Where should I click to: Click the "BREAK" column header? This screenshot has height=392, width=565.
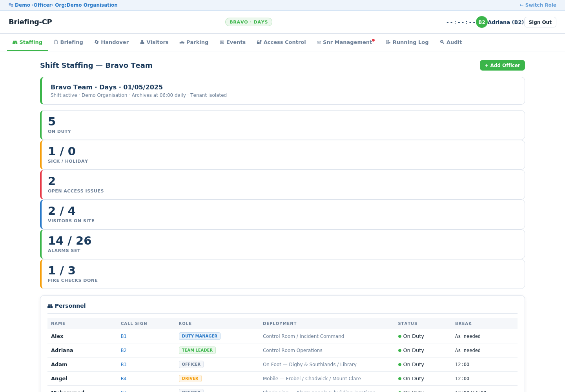pos(463,324)
